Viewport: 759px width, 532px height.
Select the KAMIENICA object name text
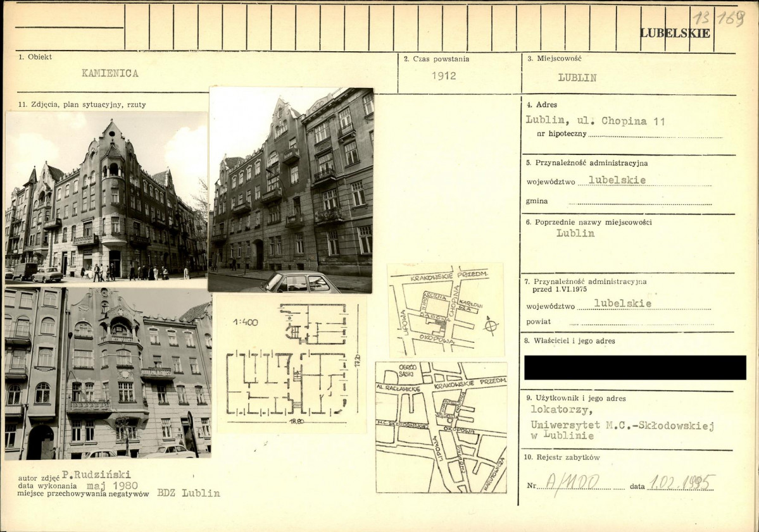pos(110,73)
